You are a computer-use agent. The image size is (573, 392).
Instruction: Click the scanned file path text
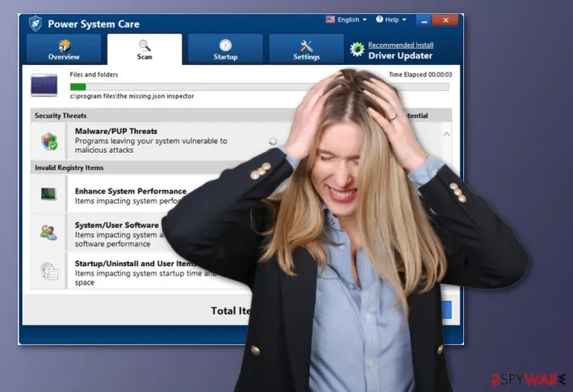(132, 96)
